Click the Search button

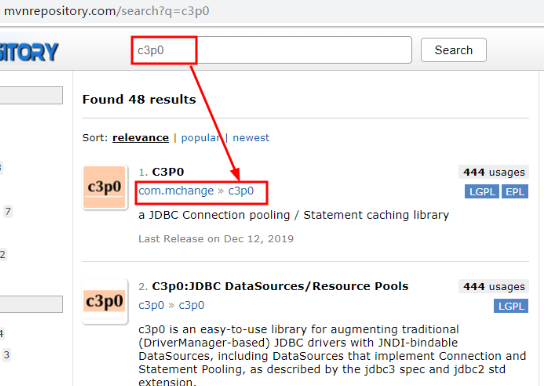pyautogui.click(x=454, y=50)
